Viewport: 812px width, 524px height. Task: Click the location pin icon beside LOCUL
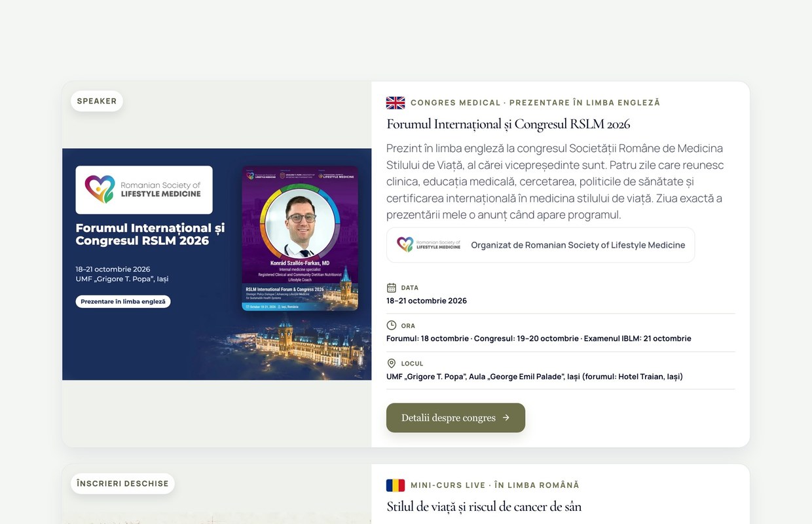[x=392, y=364]
